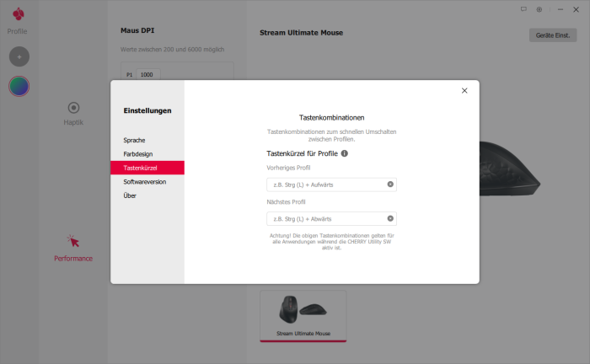
Task: Select Farbdesign in settings list
Action: 147,154
